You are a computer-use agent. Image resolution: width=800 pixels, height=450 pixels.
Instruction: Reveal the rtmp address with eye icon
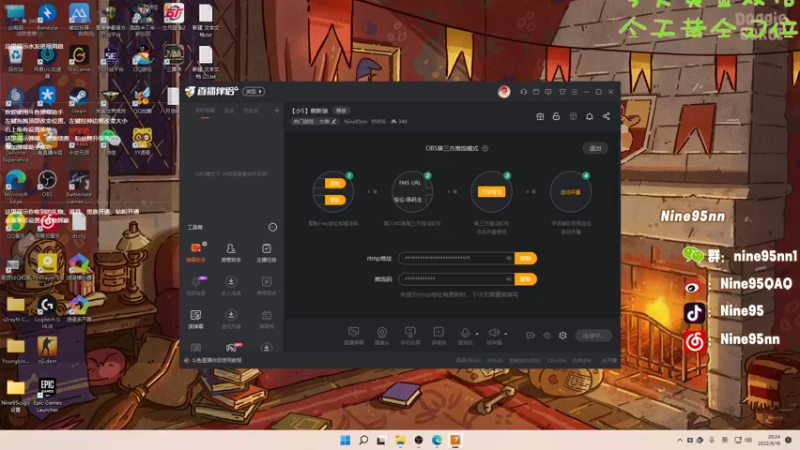[508, 258]
